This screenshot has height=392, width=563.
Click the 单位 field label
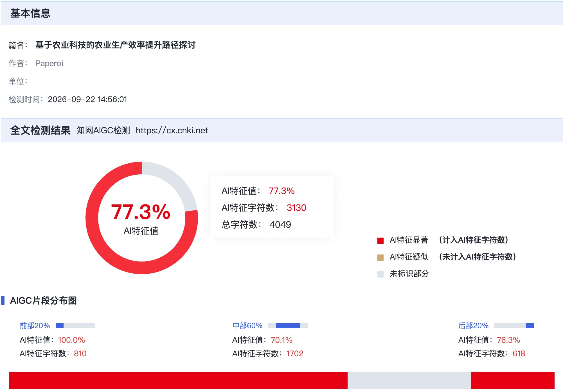click(x=18, y=81)
